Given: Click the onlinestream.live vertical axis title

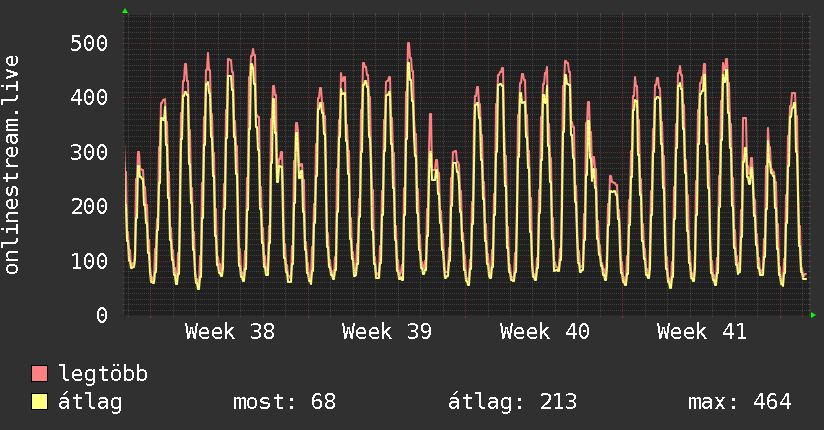Looking at the screenshot, I should tap(12, 165).
